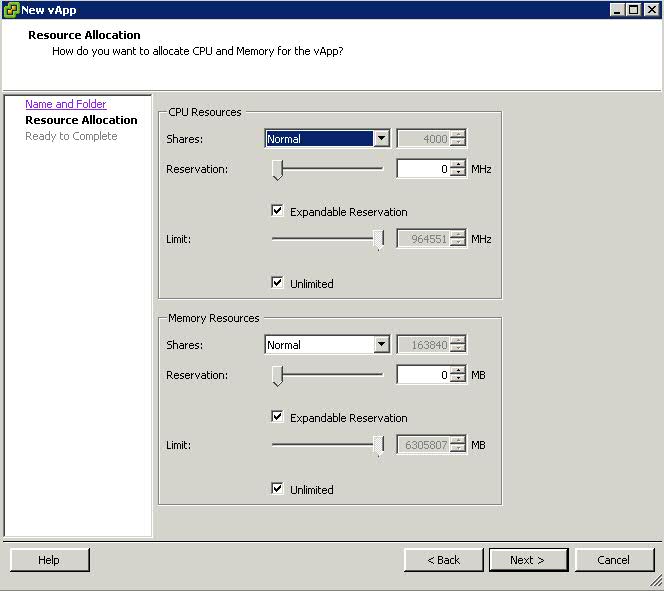
Task: Click the Resource Allocation page heading
Action: coord(84,35)
